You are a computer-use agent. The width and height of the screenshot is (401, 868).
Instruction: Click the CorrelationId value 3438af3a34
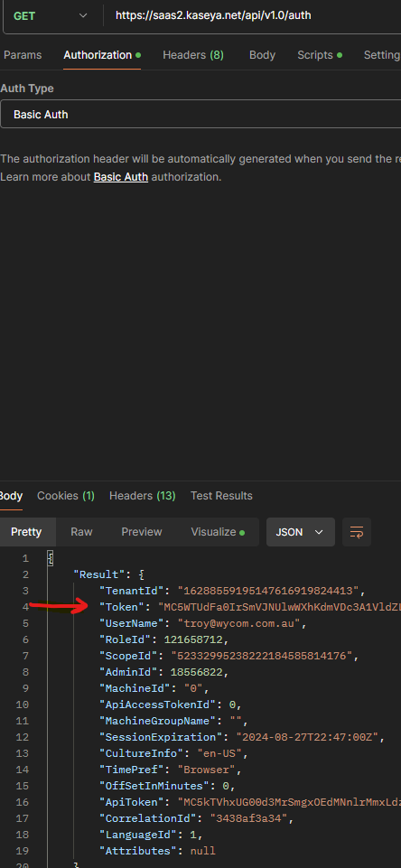(248, 818)
